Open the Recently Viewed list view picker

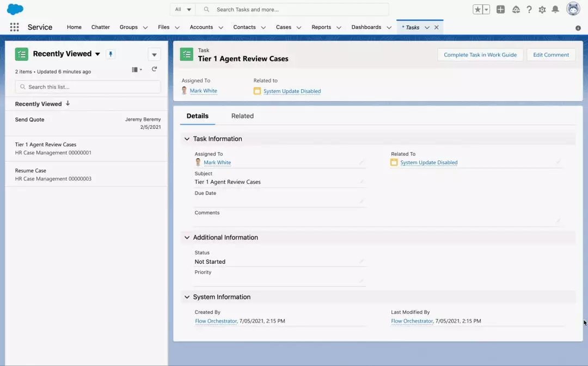[x=97, y=54]
